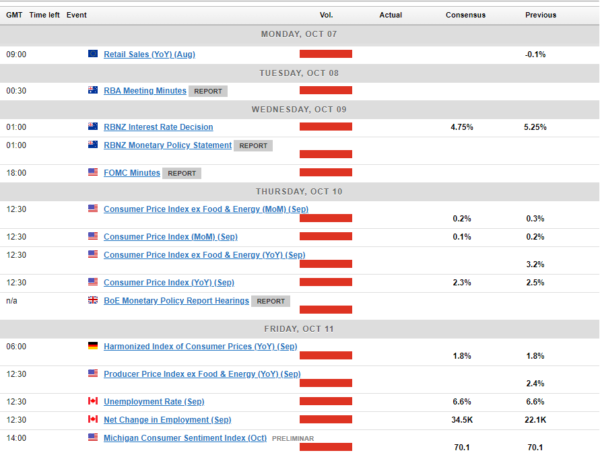Click the Australia flag beside RBA Meeting Minutes

click(x=93, y=91)
